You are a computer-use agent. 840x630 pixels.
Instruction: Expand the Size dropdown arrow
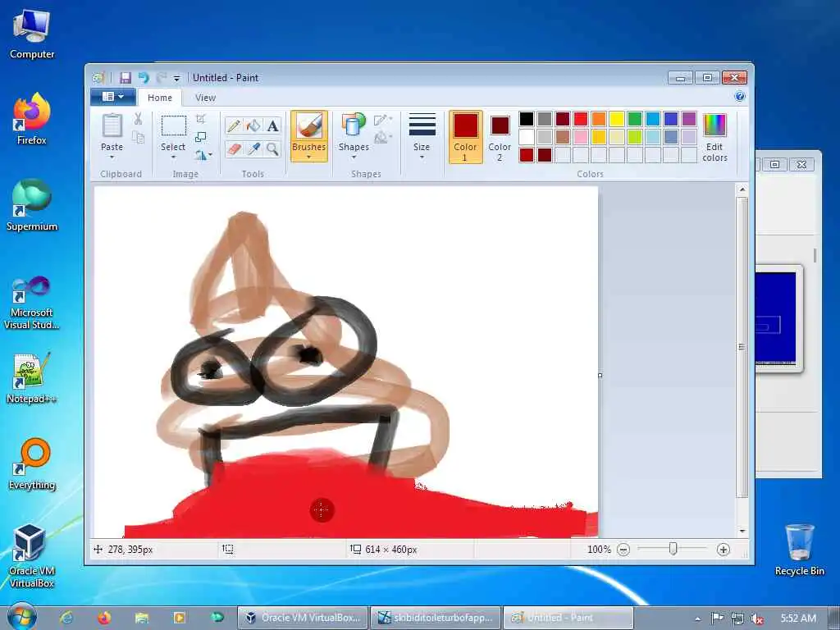(x=422, y=157)
